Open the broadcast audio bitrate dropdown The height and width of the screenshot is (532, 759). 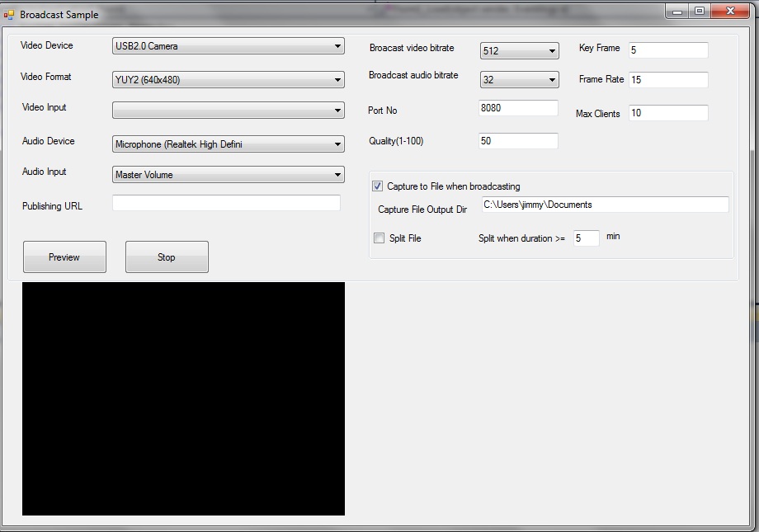(x=519, y=80)
